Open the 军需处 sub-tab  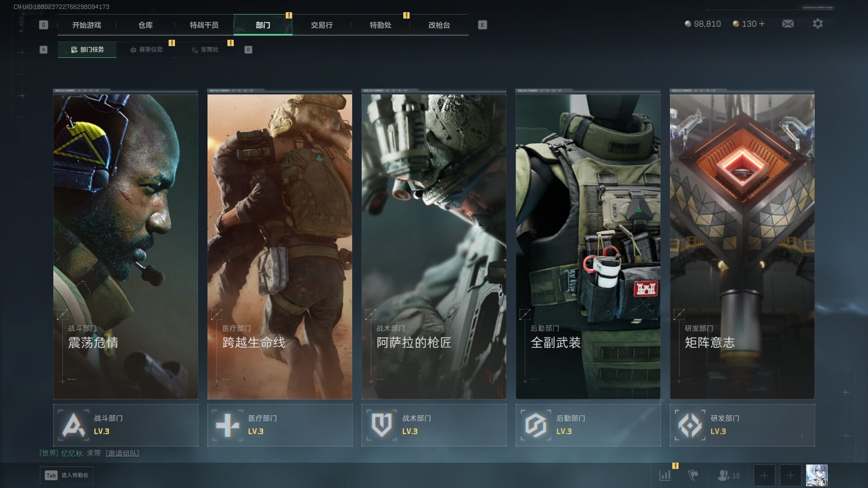coord(205,50)
